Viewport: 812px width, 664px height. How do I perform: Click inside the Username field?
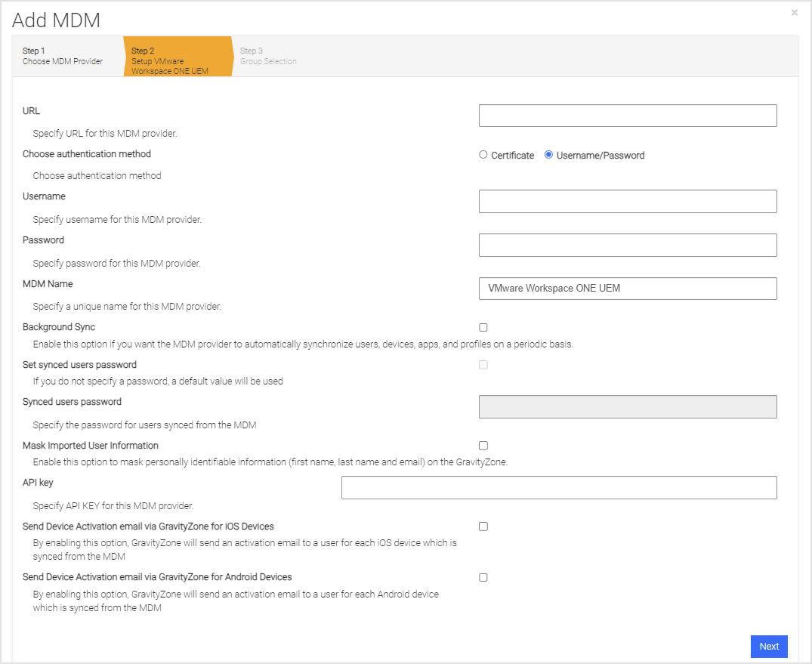(x=627, y=201)
